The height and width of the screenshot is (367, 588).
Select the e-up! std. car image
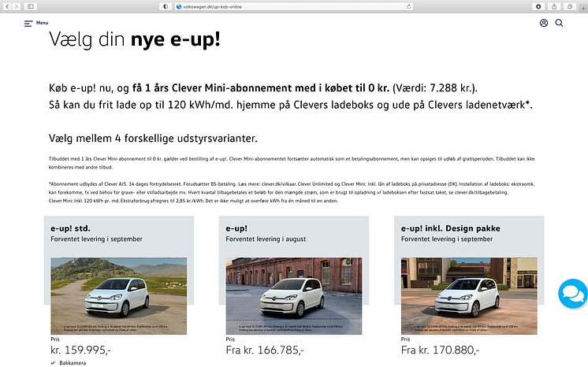118,296
